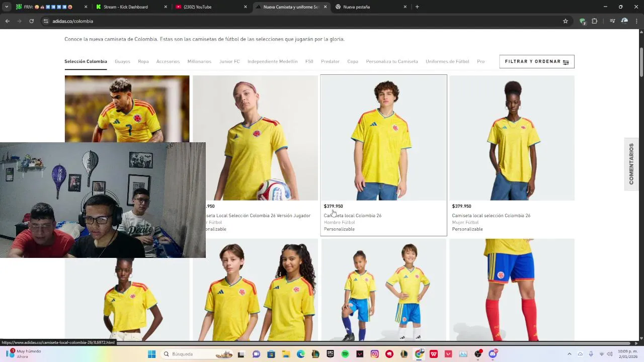Open the Junior FC category

pos(229,61)
